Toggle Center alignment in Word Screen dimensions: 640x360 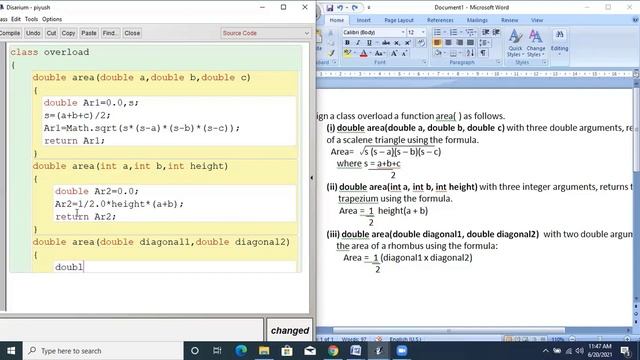click(x=448, y=43)
